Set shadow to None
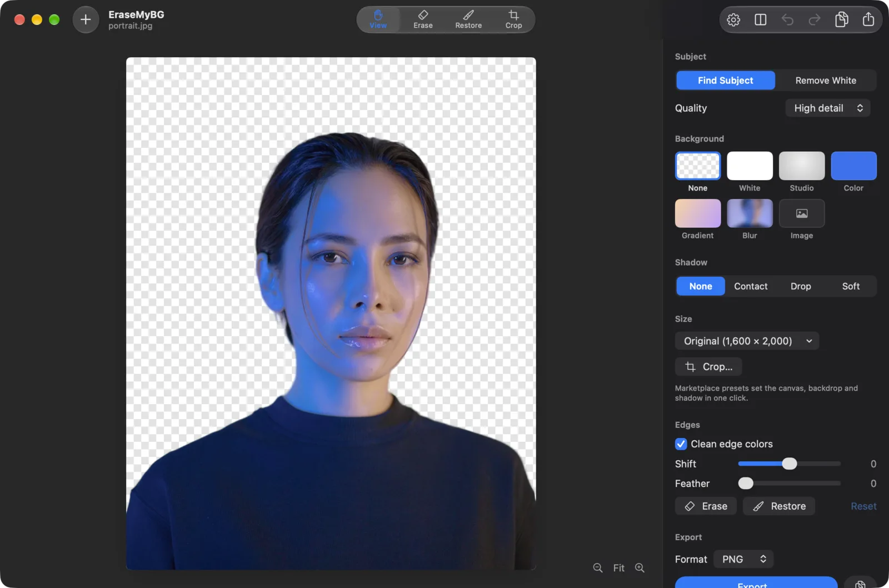This screenshot has width=889, height=588. (x=701, y=286)
